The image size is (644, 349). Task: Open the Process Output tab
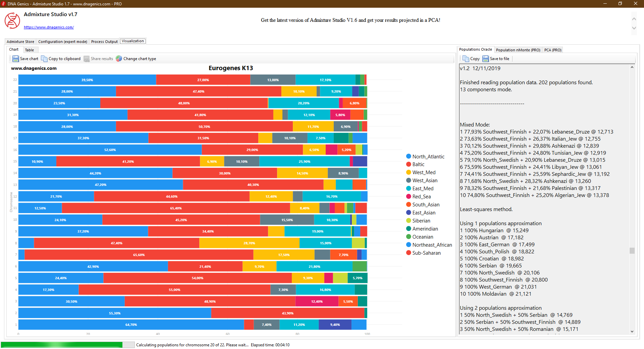coord(104,41)
